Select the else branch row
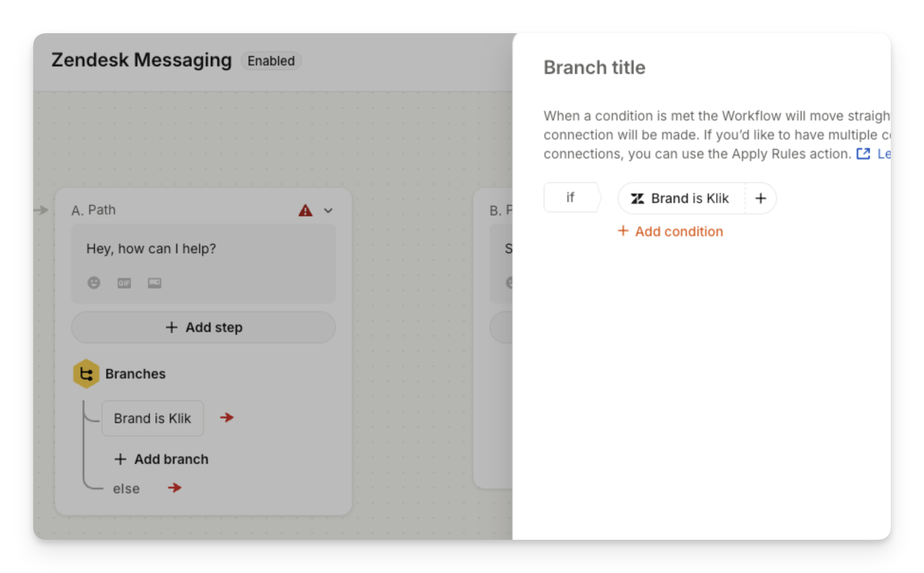 (126, 489)
